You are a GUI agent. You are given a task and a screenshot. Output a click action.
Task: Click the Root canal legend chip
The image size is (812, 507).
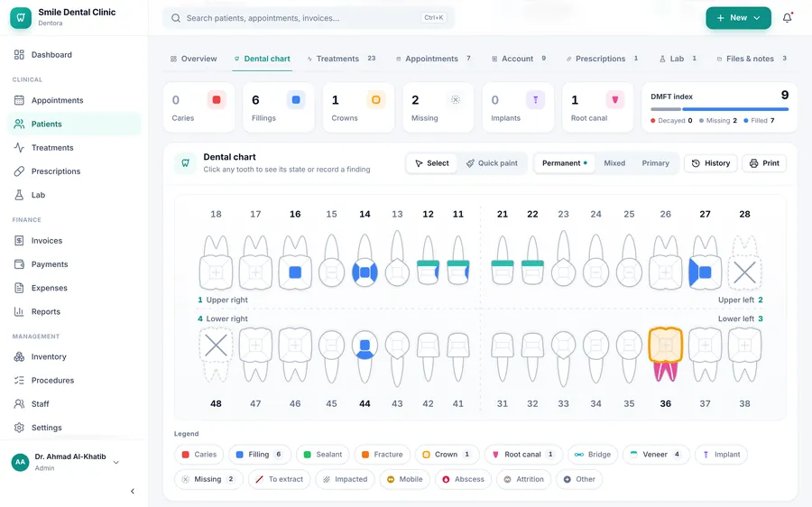coord(523,454)
